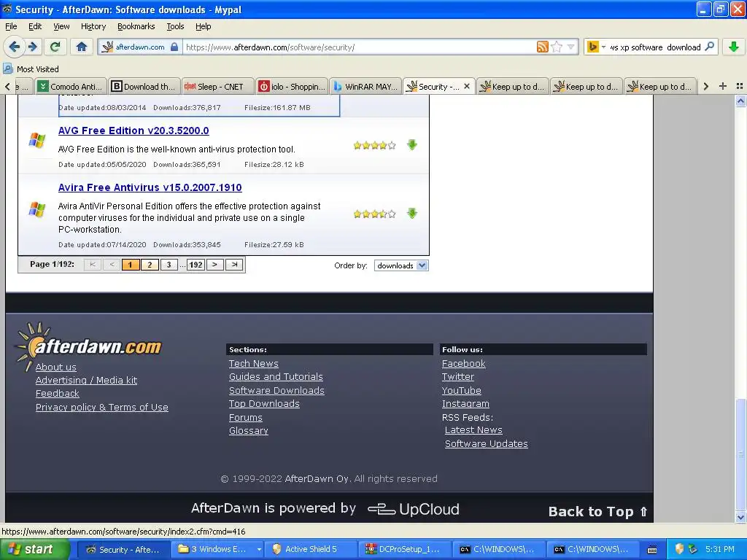Screen dimensions: 747x560
Task: Switch to Active Shield 5 taskbar window
Action: coord(311,549)
